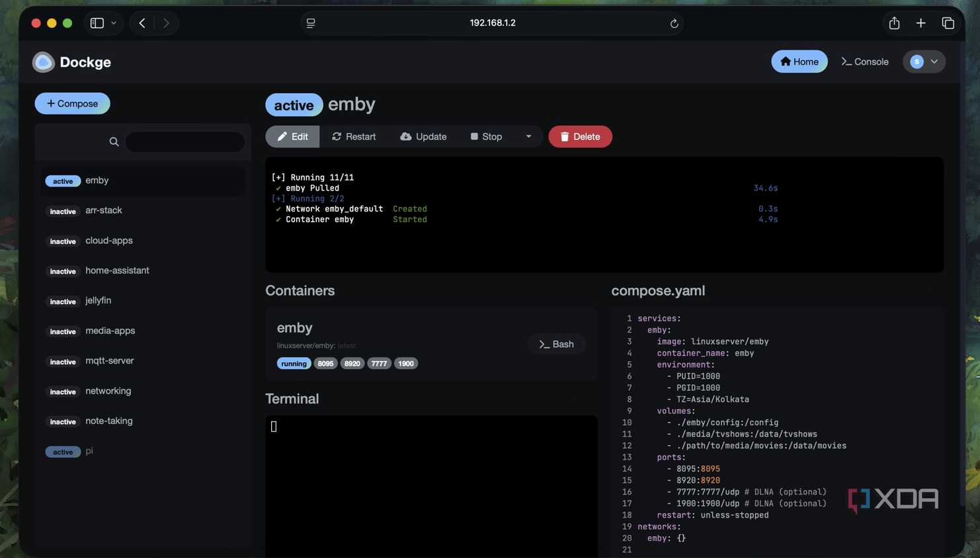This screenshot has width=980, height=558.
Task: Stop the emby stack
Action: 486,136
